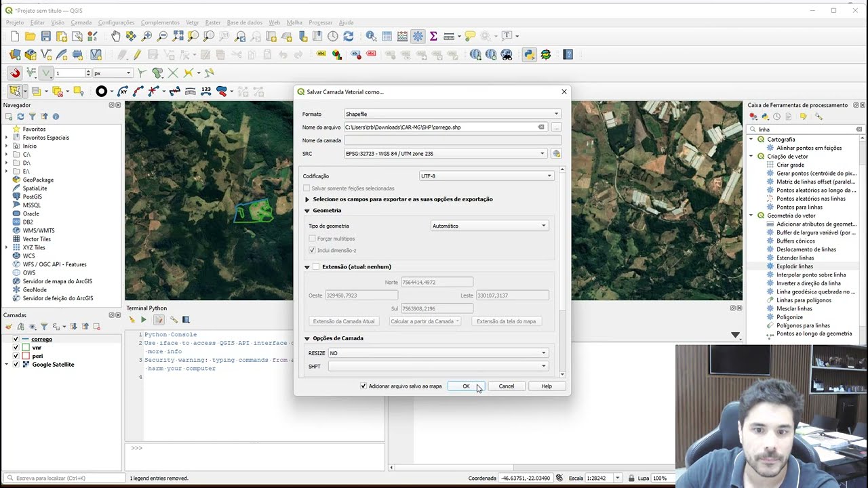The image size is (868, 488).
Task: Toggle visibility of corrego layer
Action: point(16,339)
